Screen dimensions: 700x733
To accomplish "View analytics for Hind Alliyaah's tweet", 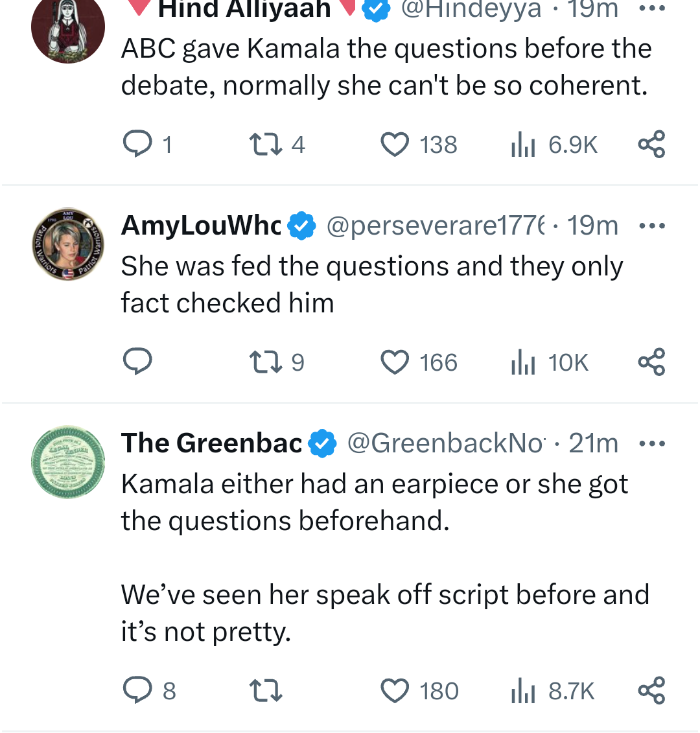I will [x=523, y=144].
